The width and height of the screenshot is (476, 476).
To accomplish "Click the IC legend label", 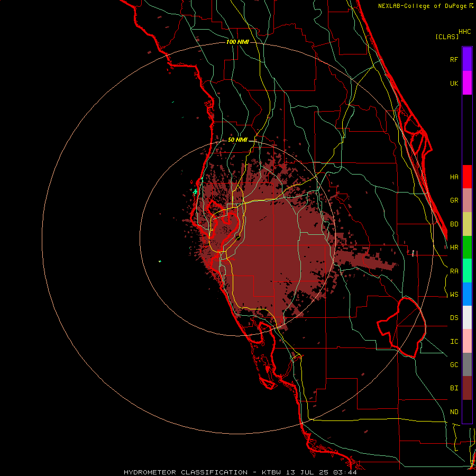I will click(x=454, y=342).
